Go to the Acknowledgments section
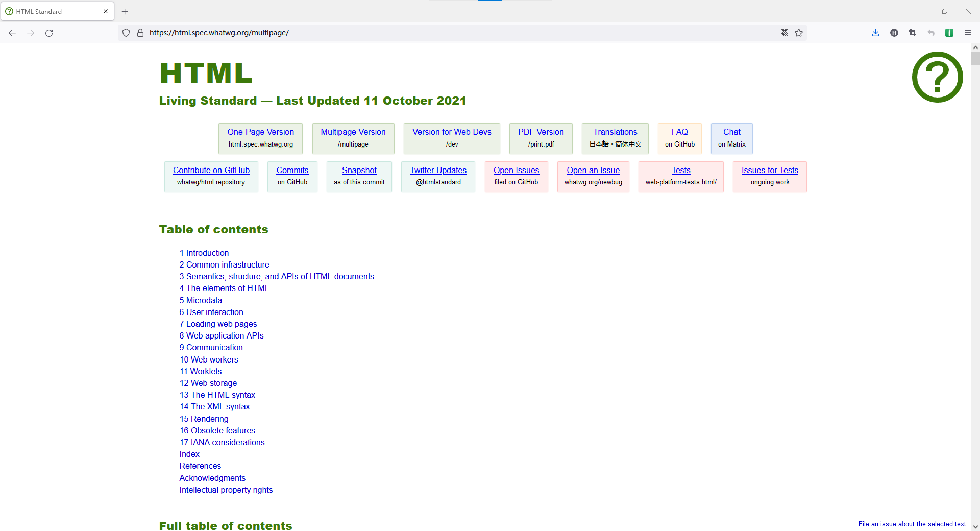Viewport: 980px width, 531px height. click(x=212, y=478)
